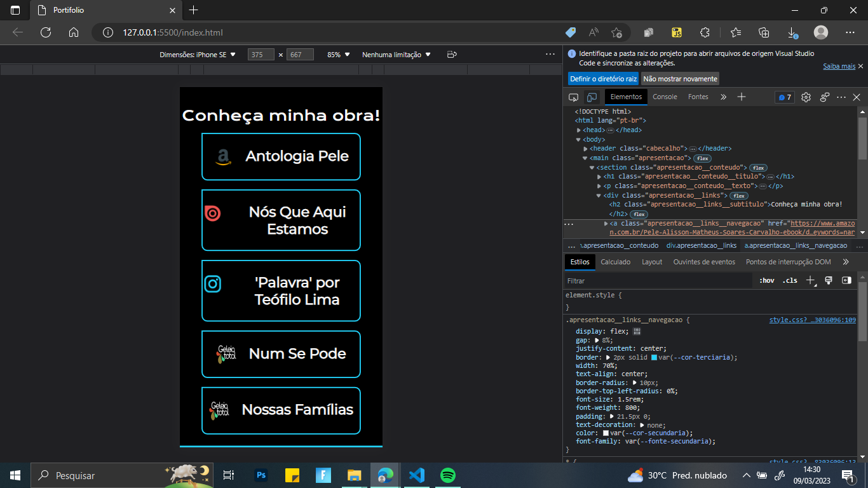Open the Ouvintes de eventos tab
868x488 pixels.
tap(704, 262)
